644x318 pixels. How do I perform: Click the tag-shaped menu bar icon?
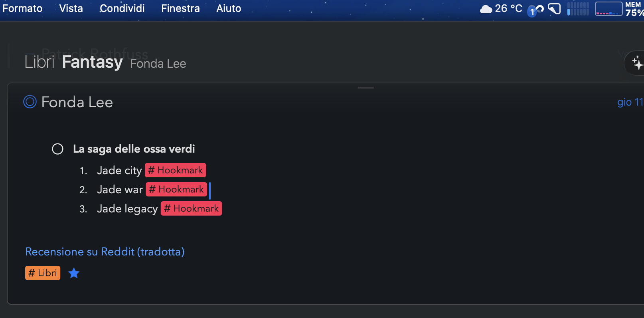pyautogui.click(x=554, y=9)
